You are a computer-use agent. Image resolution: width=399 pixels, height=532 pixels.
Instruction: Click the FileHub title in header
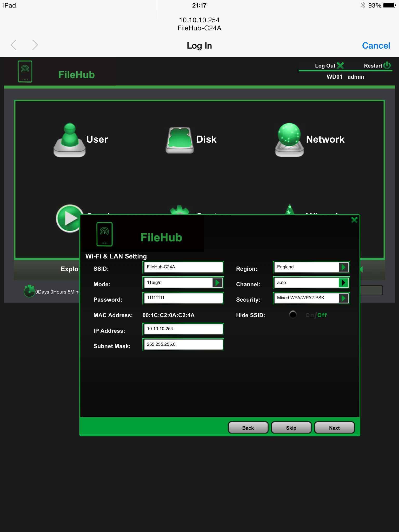(x=76, y=75)
